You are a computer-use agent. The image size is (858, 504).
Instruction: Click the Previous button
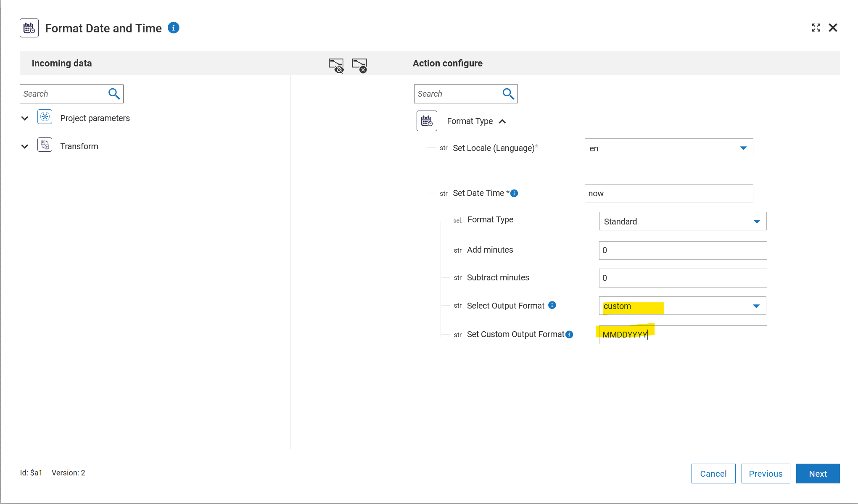click(766, 473)
